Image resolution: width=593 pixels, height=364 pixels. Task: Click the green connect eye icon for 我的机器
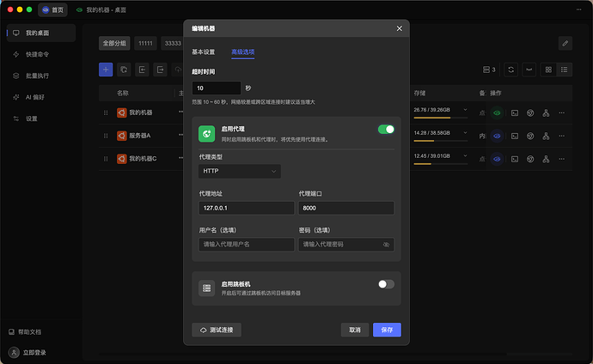point(497,113)
